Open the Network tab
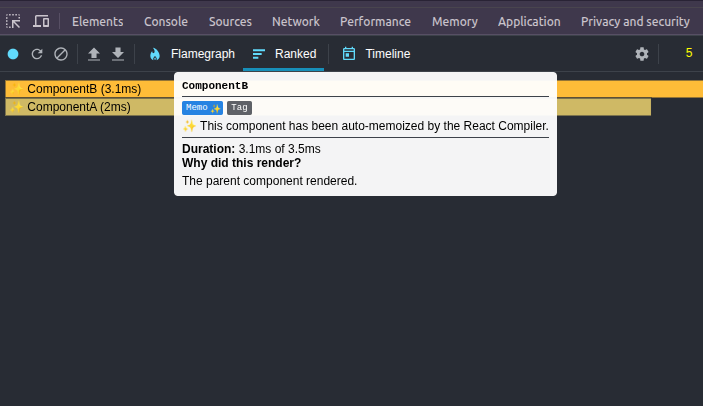Viewport: 703px width, 406px height. tap(296, 22)
